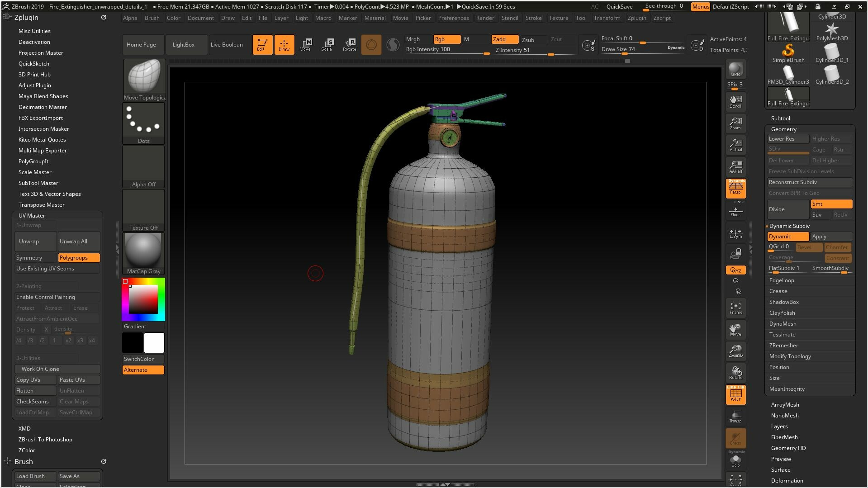Select the Cylinder3D_1 tool thumbnail
This screenshot has height=488, width=868.
(832, 53)
